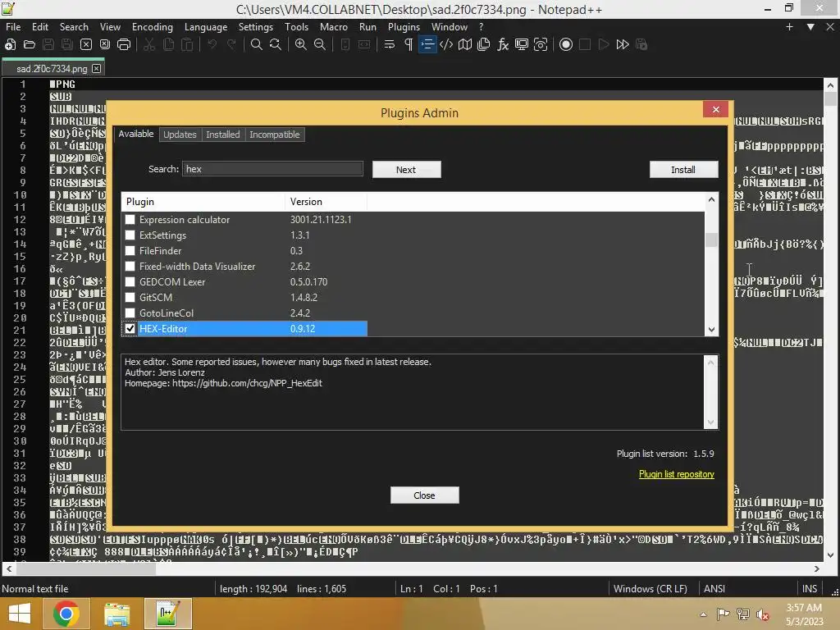Switch to the Incompatible tab
Image resolution: width=840 pixels, height=630 pixels.
[274, 135]
